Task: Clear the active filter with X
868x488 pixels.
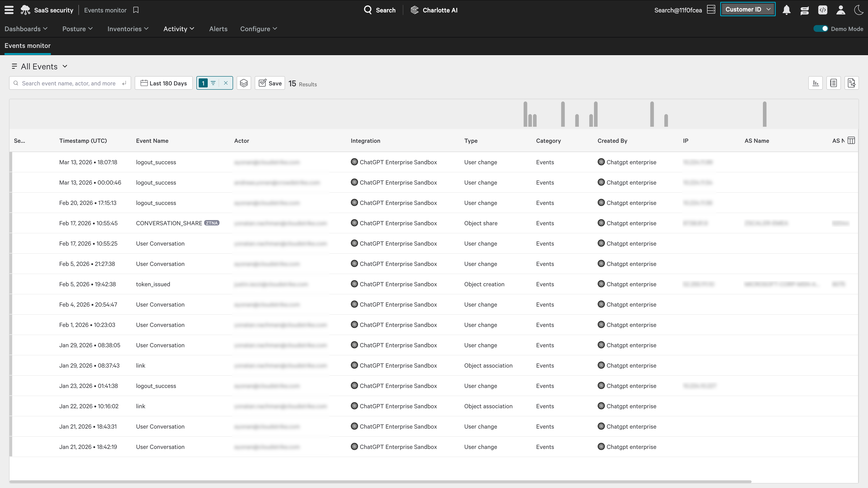Action: click(x=226, y=83)
